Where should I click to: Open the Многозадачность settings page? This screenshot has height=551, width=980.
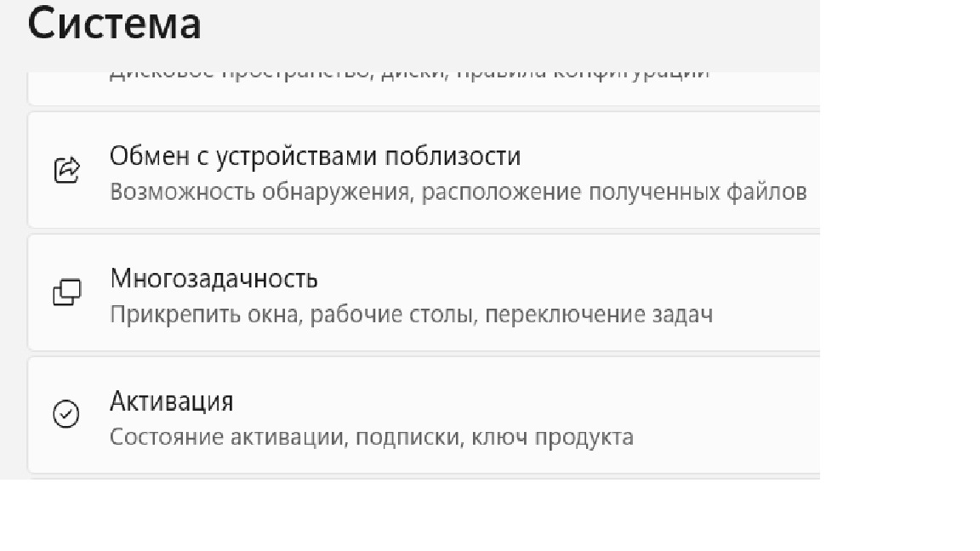pos(424,293)
